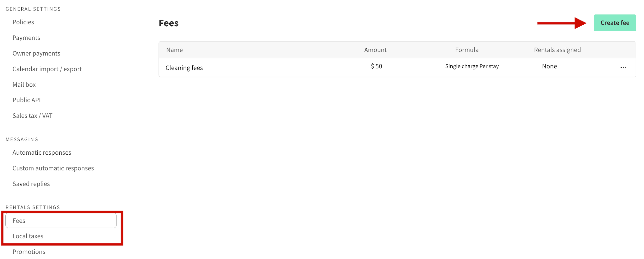Select Fees in Rentals settings
Image resolution: width=644 pixels, height=259 pixels.
pyautogui.click(x=61, y=220)
